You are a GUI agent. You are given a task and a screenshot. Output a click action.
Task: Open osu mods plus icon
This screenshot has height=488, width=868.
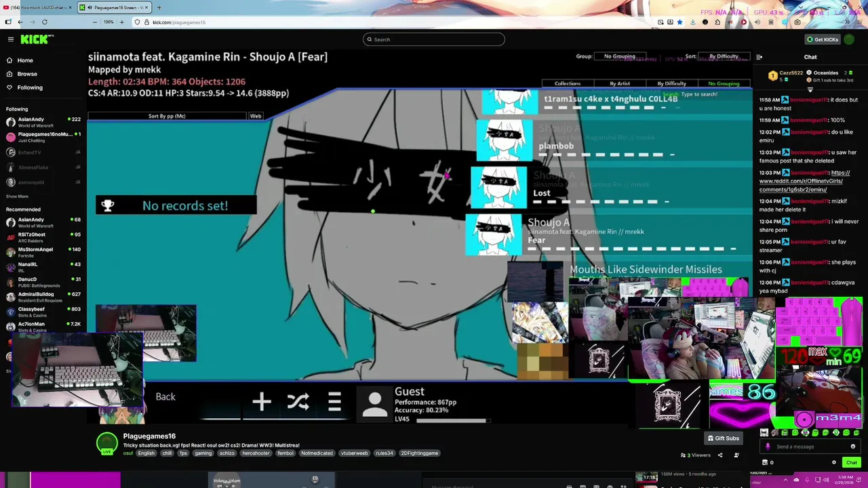pyautogui.click(x=262, y=403)
